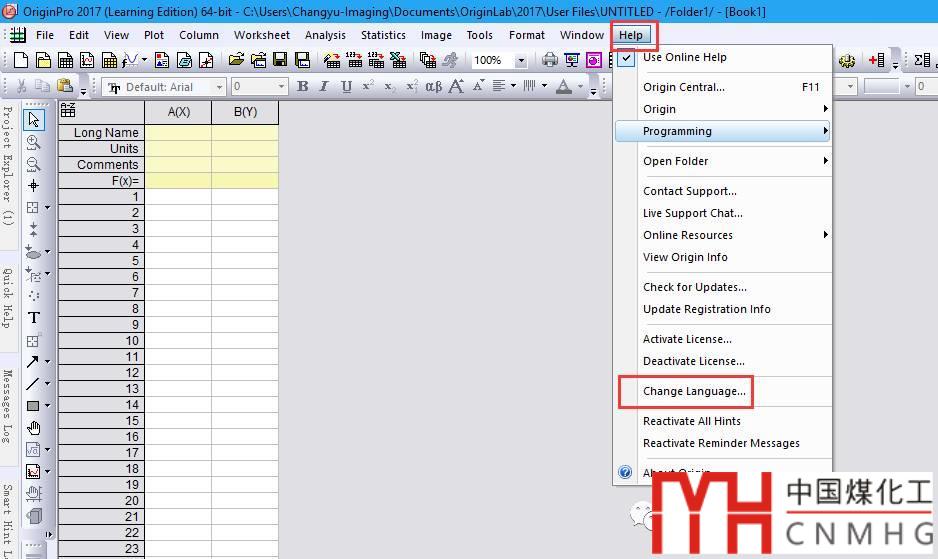Click the Print icon in toolbar
This screenshot has width=938, height=559.
[549, 60]
